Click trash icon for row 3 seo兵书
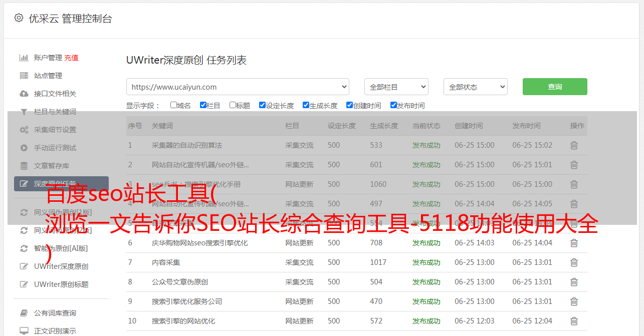Image resolution: width=644 pixels, height=336 pixels. click(x=574, y=184)
